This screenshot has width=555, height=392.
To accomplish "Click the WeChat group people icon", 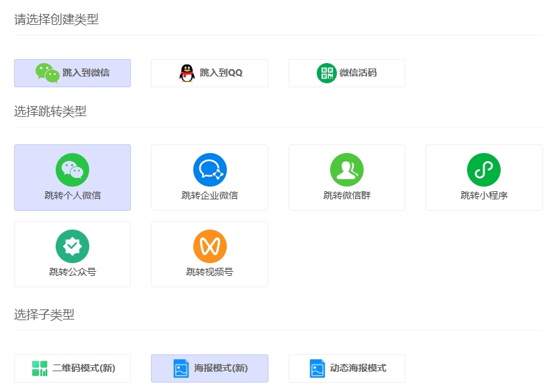I will point(347,170).
